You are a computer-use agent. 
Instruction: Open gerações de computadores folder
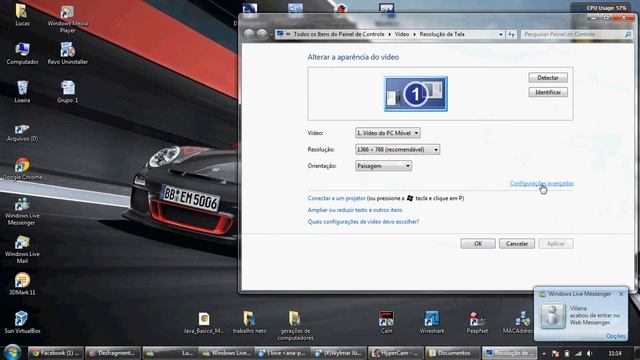295,326
